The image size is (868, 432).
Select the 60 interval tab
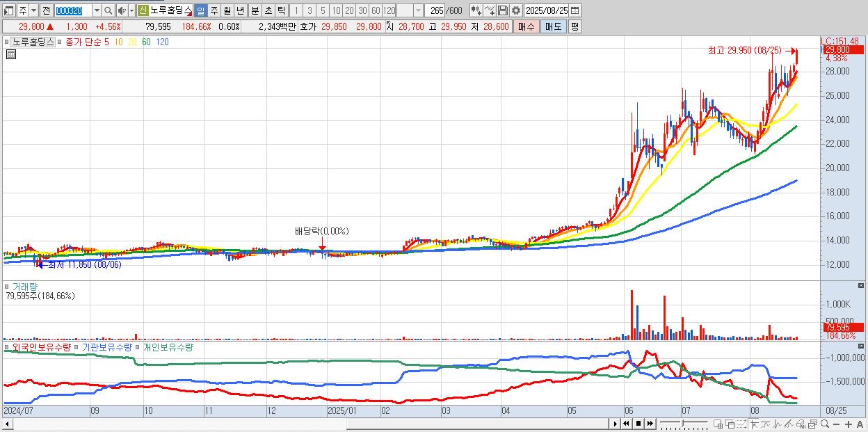(x=376, y=10)
